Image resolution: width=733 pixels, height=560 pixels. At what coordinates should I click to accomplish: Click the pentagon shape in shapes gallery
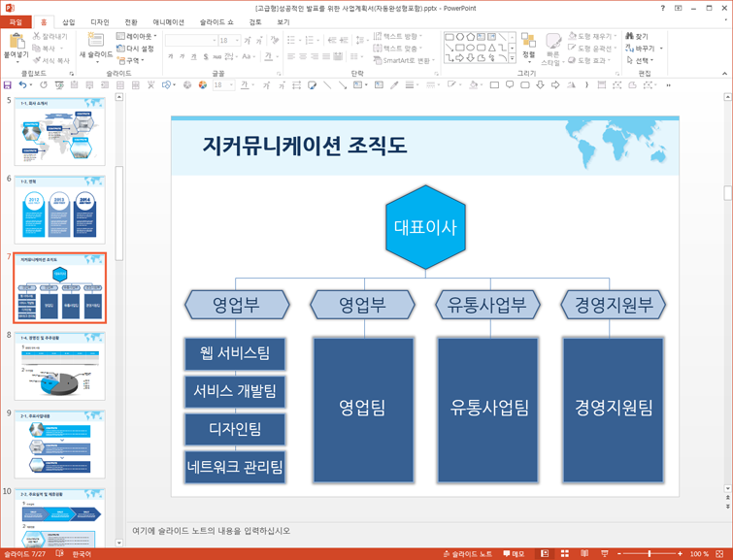tap(470, 37)
